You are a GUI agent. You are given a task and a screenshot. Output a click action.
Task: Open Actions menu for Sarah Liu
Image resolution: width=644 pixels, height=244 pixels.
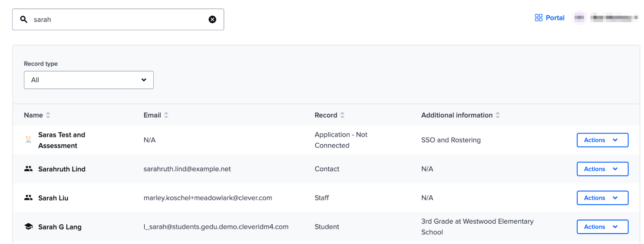pos(602,198)
